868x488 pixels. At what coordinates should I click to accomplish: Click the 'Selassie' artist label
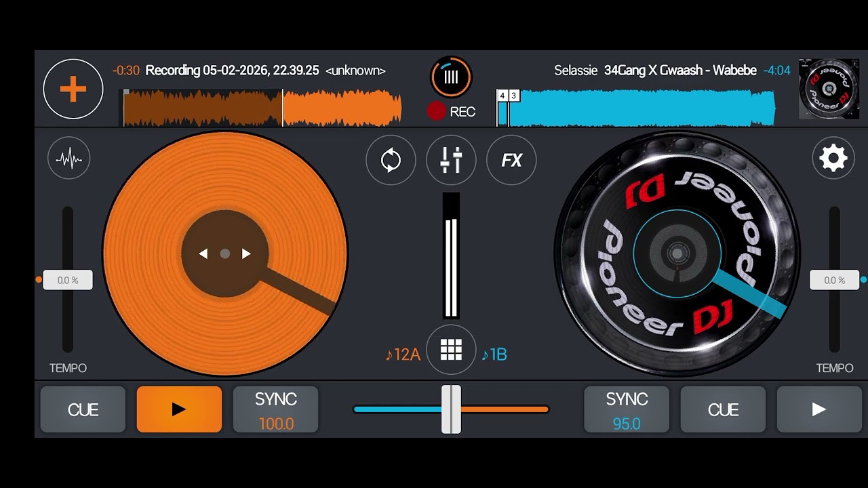click(576, 70)
